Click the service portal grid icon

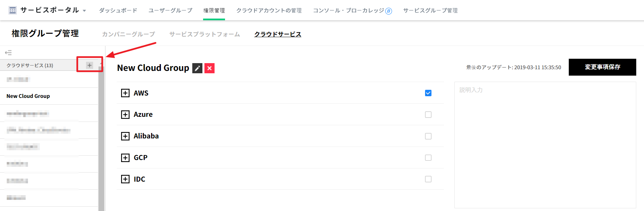coord(12,10)
